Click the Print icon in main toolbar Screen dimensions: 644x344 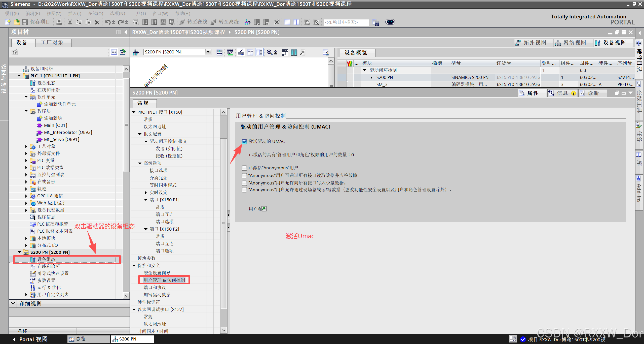coord(59,22)
